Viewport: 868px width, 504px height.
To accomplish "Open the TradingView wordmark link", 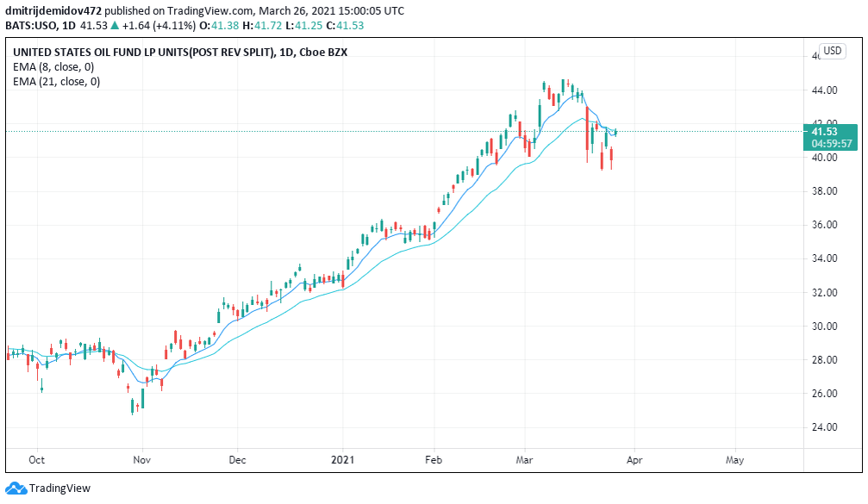I will click(59, 488).
